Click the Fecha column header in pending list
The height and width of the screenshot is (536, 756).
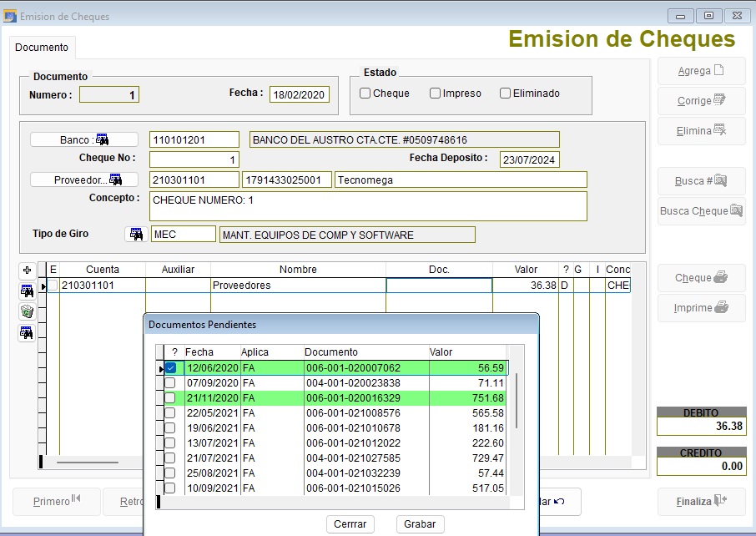coord(212,352)
